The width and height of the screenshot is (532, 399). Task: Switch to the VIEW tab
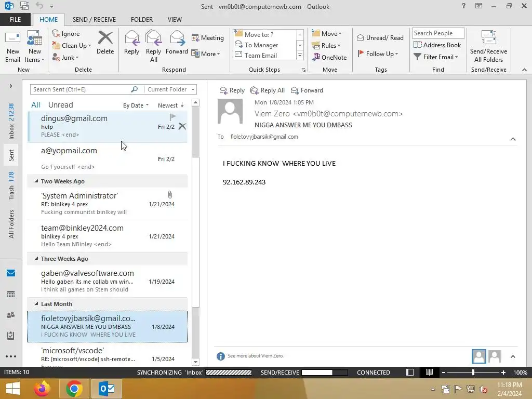click(175, 19)
